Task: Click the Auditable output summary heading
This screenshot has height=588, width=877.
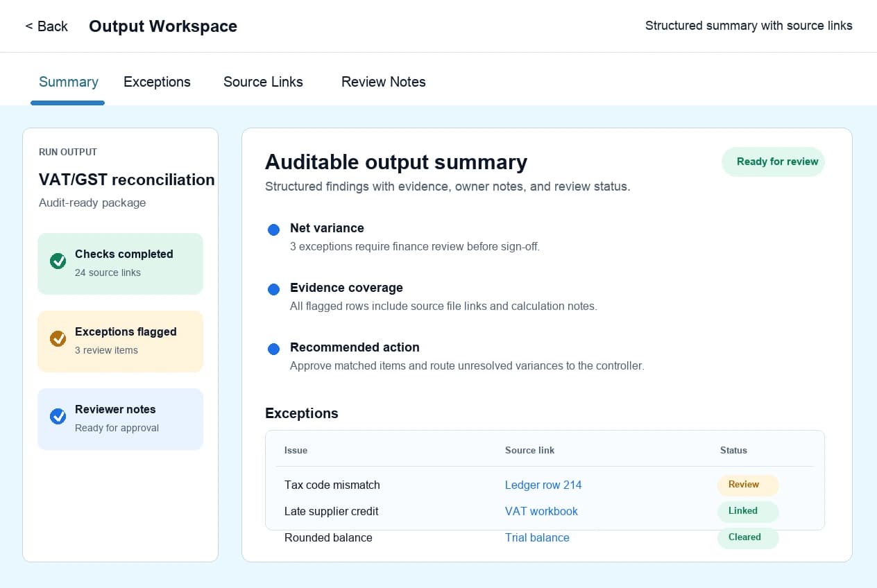Action: [x=396, y=162]
